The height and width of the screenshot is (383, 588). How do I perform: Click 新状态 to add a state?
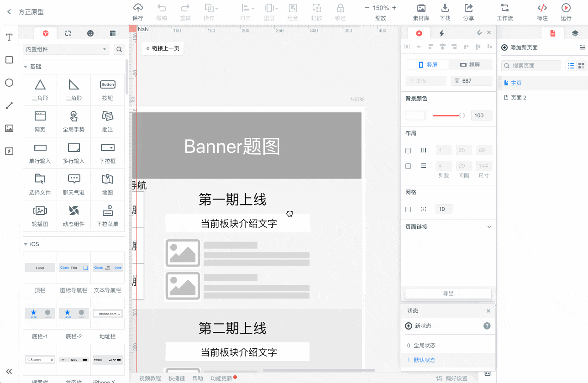coord(418,326)
